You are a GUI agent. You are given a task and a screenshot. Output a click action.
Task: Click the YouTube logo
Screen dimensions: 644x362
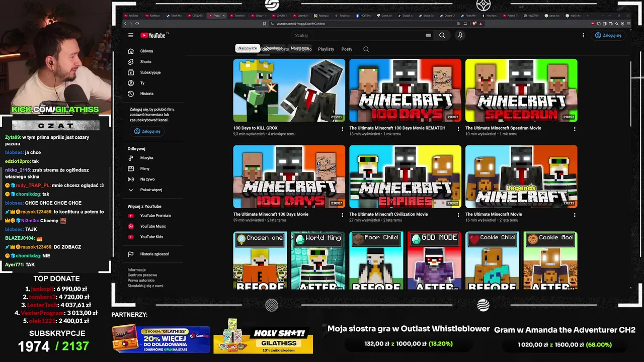(x=153, y=35)
